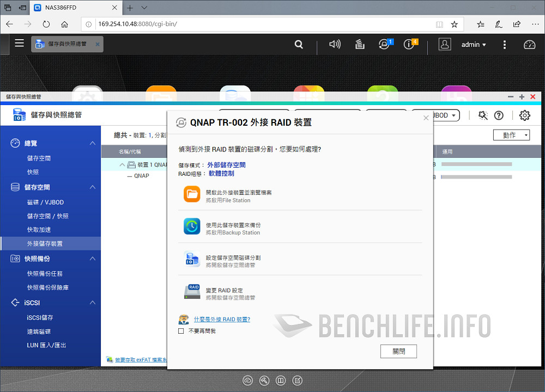
Task: Close the TR-002 dialog with X
Action: click(426, 118)
